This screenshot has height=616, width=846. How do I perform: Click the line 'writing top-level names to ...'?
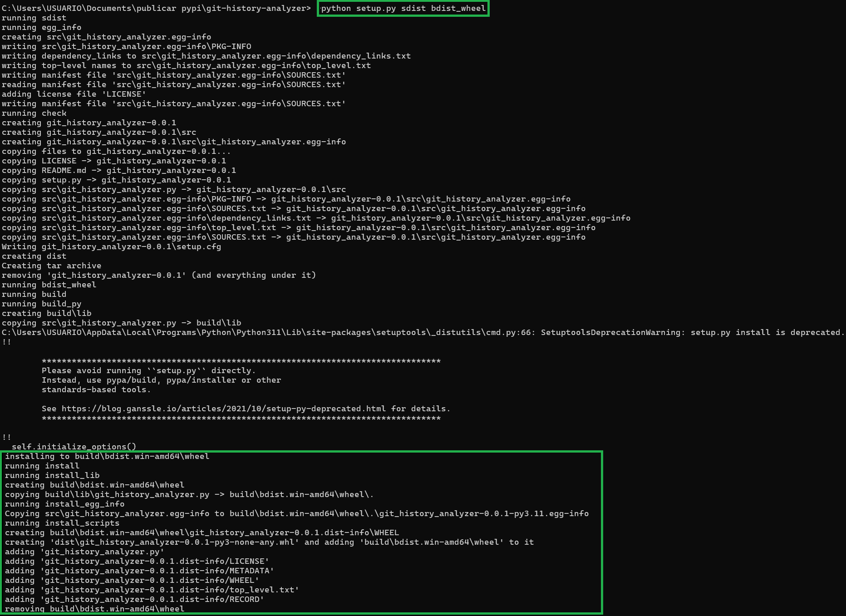tap(187, 65)
